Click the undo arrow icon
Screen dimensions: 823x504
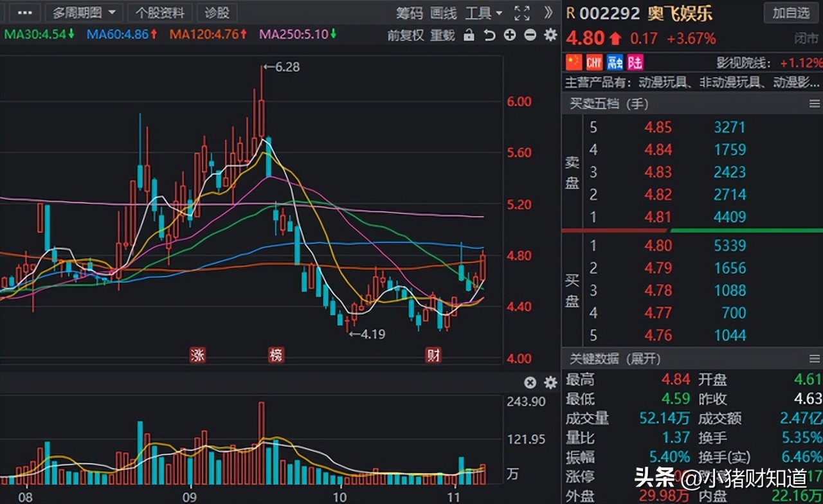tap(489, 35)
